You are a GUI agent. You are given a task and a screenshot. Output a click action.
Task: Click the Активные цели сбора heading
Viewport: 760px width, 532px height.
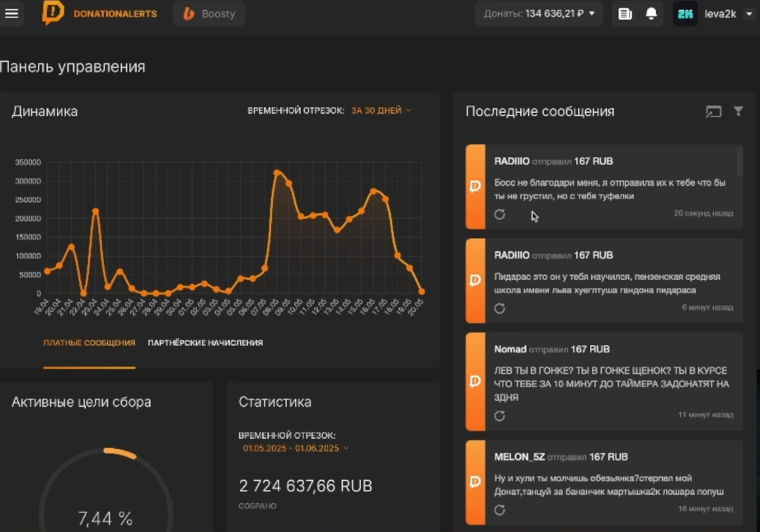click(x=82, y=402)
